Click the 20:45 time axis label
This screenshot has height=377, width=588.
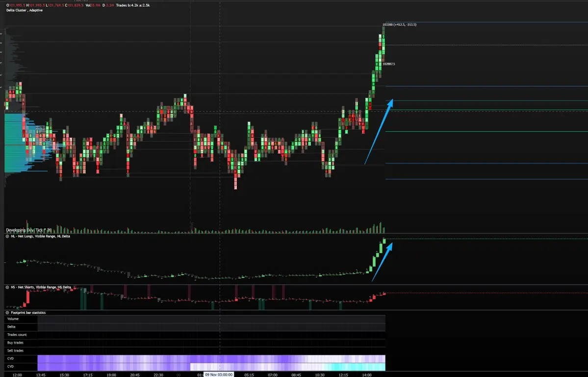point(135,375)
